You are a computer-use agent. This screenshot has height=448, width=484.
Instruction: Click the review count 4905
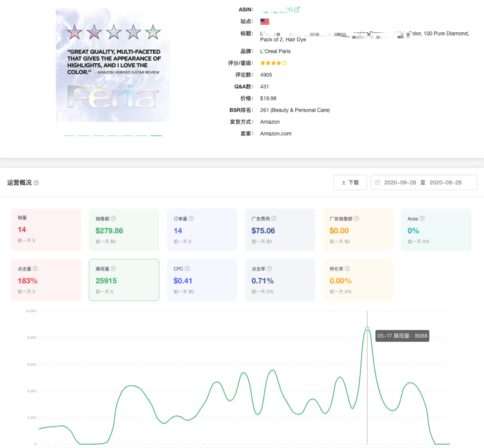[x=266, y=75]
